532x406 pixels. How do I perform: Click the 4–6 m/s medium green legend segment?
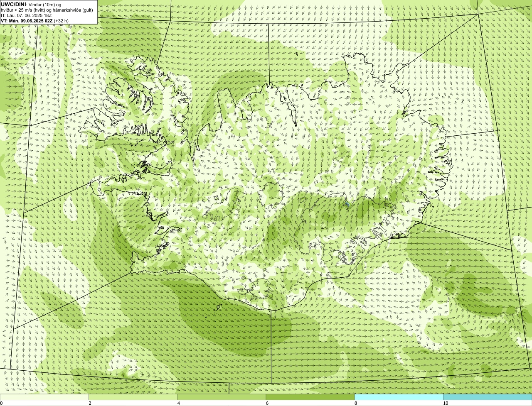point(222,397)
